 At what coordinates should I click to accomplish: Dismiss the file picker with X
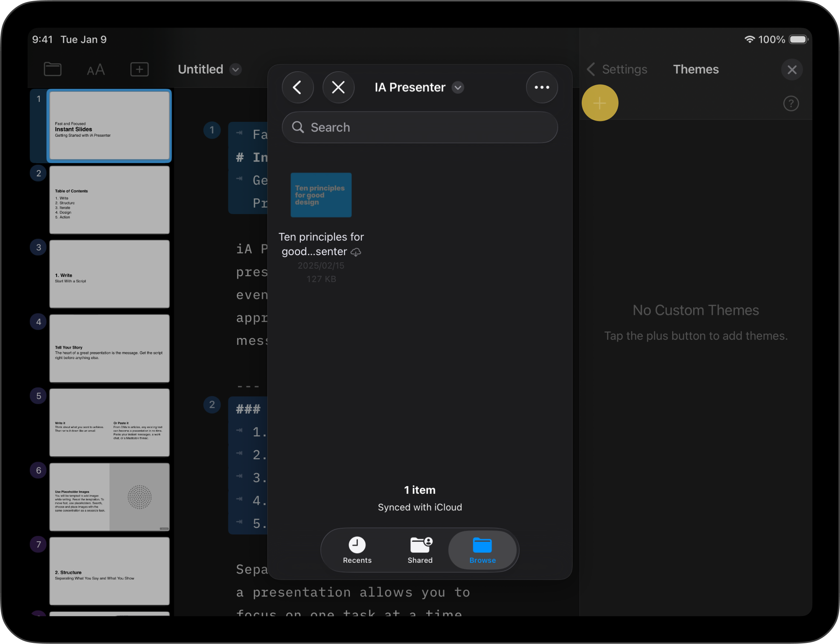(x=338, y=87)
